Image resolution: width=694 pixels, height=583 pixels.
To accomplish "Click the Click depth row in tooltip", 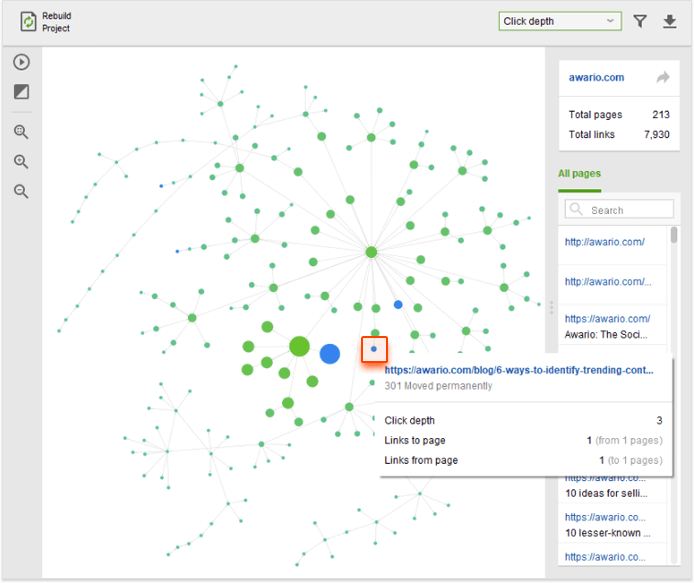I will coord(523,421).
